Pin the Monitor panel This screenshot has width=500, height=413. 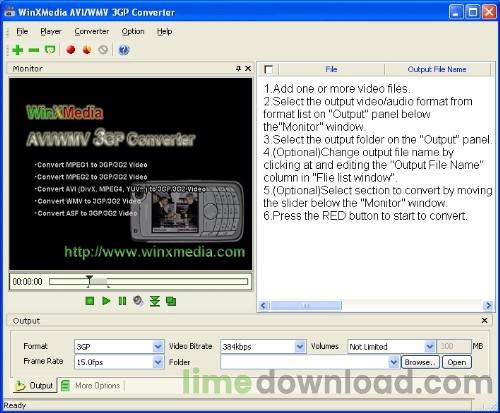point(238,69)
